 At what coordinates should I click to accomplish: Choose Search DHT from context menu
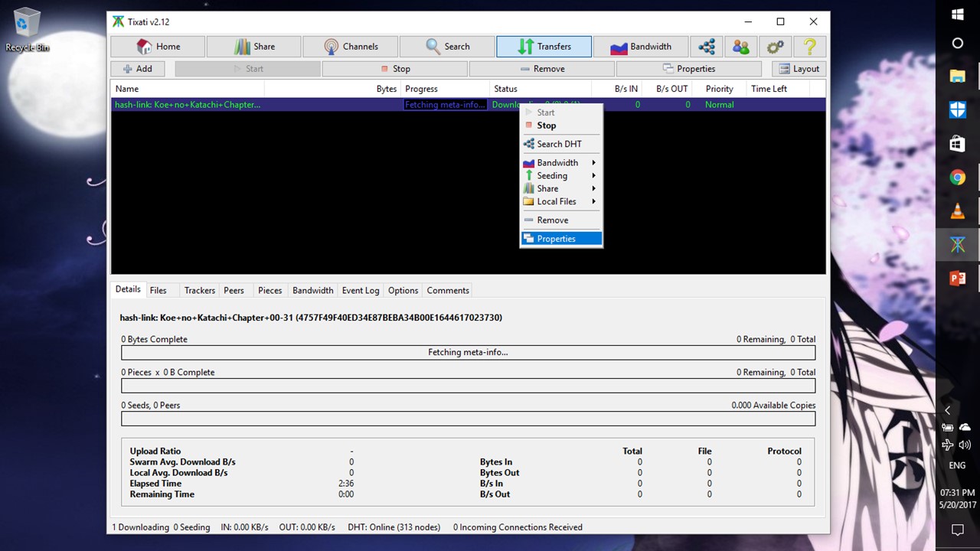[x=559, y=144]
